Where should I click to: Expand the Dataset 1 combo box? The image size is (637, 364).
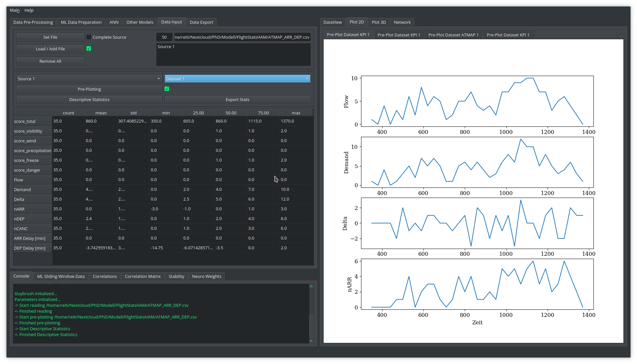pyautogui.click(x=237, y=79)
